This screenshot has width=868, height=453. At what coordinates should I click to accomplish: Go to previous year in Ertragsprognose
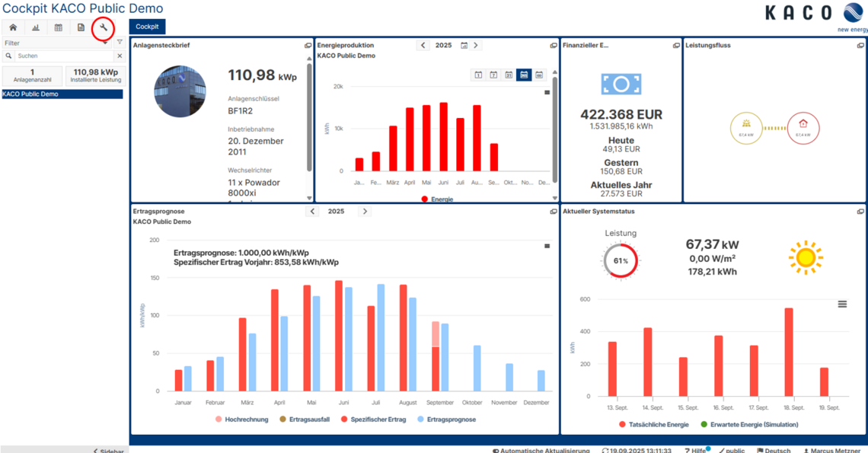(x=312, y=212)
